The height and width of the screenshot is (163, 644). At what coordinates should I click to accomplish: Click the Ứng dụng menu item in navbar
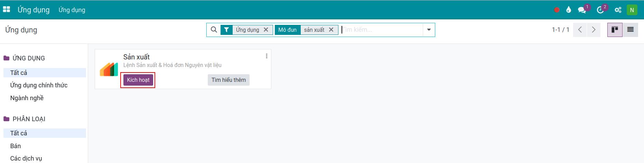pyautogui.click(x=72, y=10)
